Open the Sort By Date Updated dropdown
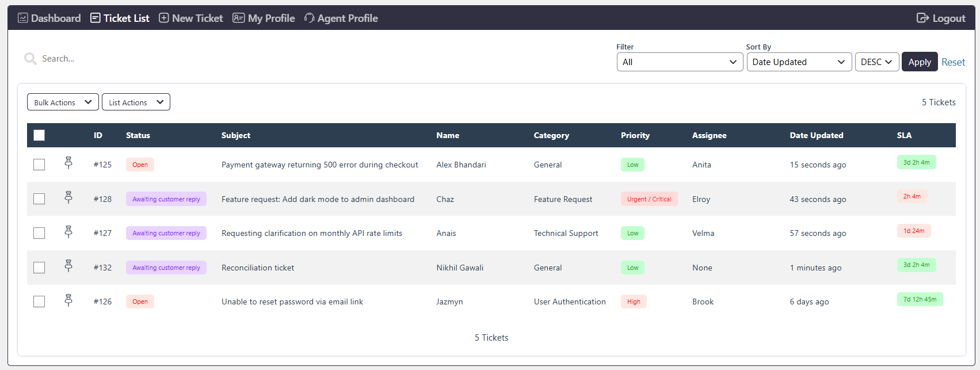 tap(799, 62)
